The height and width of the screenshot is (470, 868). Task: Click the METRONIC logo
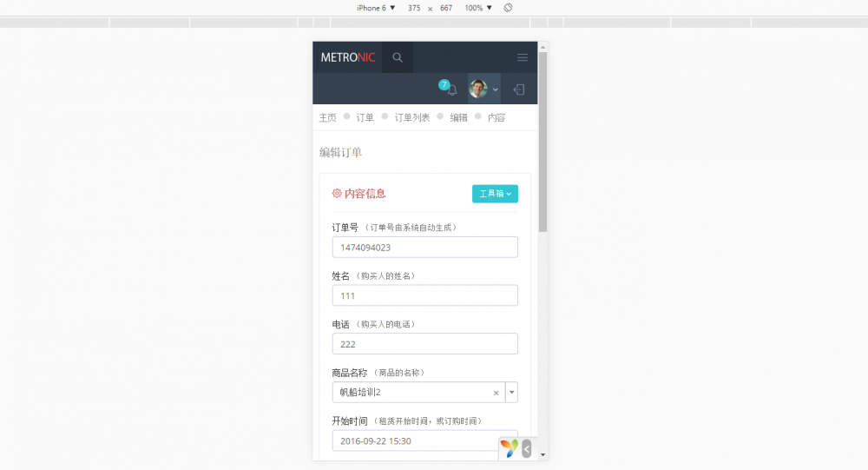348,57
